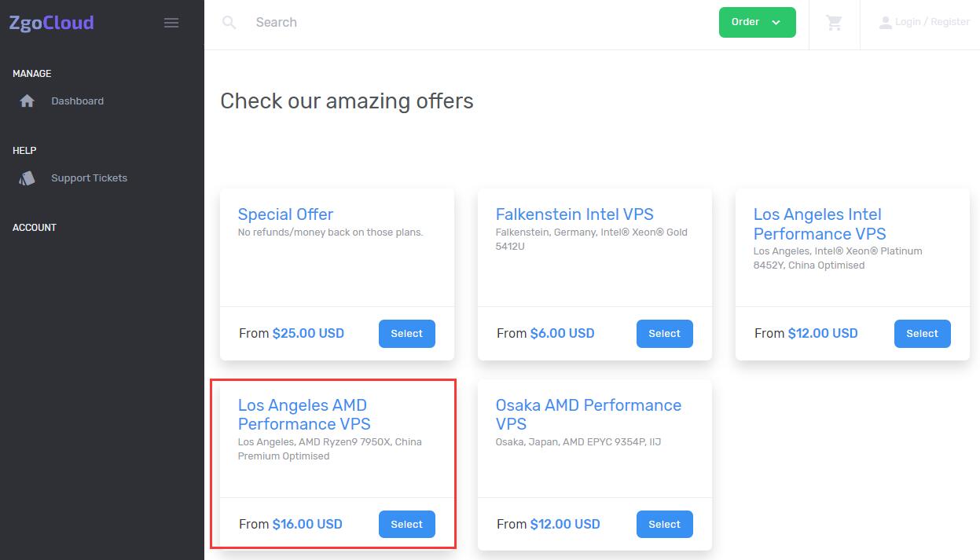Click the HELP section label
The height and width of the screenshot is (560, 980).
(x=24, y=151)
